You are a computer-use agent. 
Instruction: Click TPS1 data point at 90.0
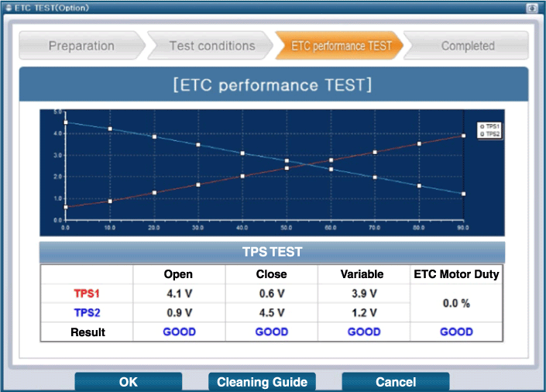[x=463, y=136]
